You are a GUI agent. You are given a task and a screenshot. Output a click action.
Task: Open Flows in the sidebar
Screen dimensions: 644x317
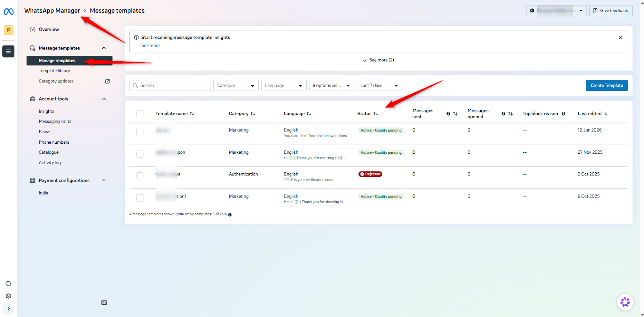tap(45, 132)
